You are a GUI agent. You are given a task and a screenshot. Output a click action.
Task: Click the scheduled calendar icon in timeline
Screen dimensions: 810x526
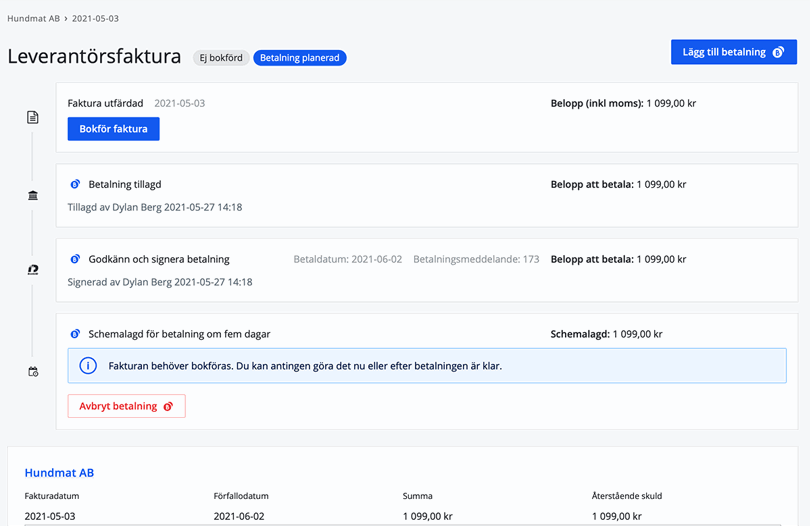(33, 372)
